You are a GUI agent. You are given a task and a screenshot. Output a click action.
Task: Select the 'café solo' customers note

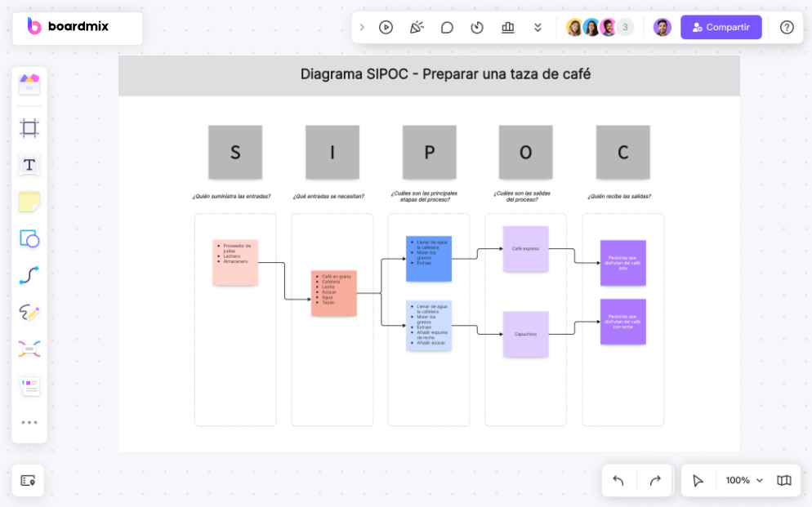(x=623, y=263)
